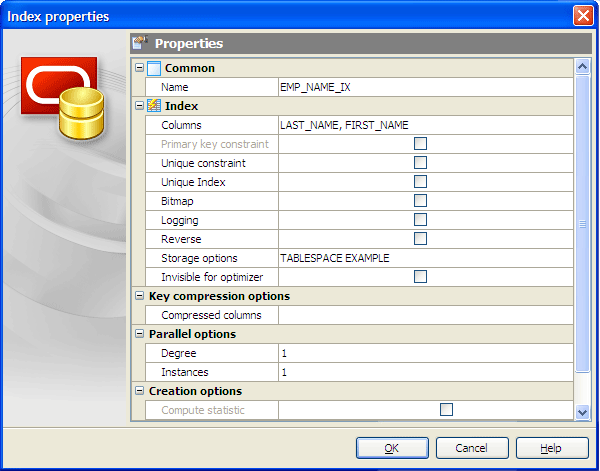Enable the Bitmap checkbox
The width and height of the screenshot is (600, 471).
tap(420, 201)
